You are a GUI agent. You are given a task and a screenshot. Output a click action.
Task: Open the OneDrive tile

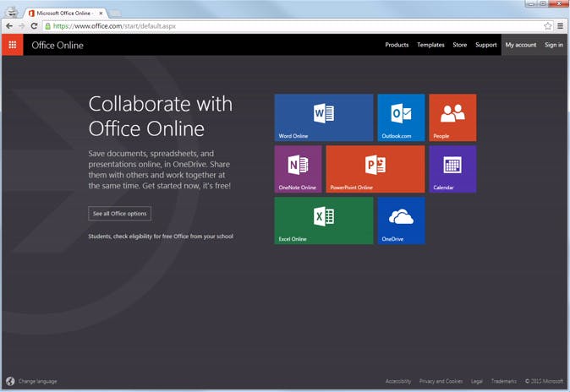click(401, 220)
